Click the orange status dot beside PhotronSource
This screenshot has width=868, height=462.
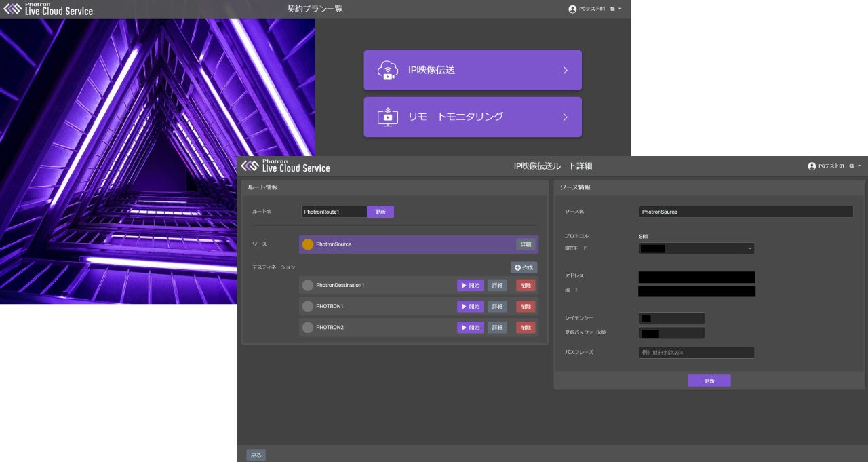coord(307,244)
